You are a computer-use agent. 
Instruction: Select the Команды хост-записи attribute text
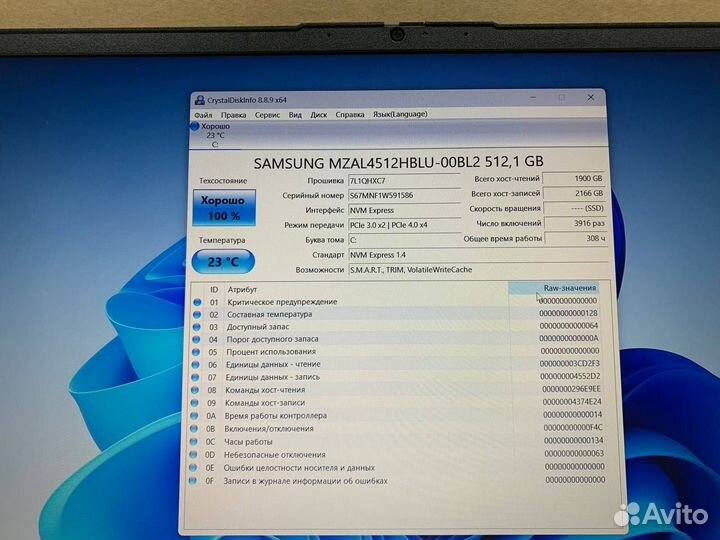(264, 403)
